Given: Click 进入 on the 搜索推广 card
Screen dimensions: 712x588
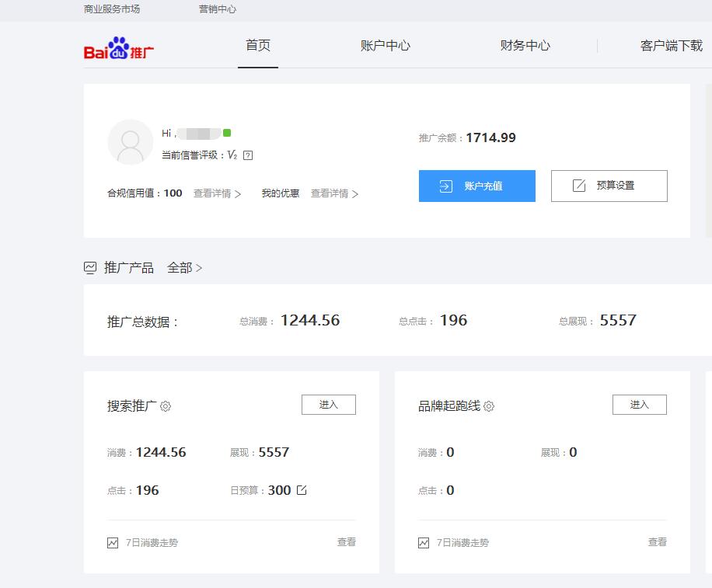Looking at the screenshot, I should point(328,404).
